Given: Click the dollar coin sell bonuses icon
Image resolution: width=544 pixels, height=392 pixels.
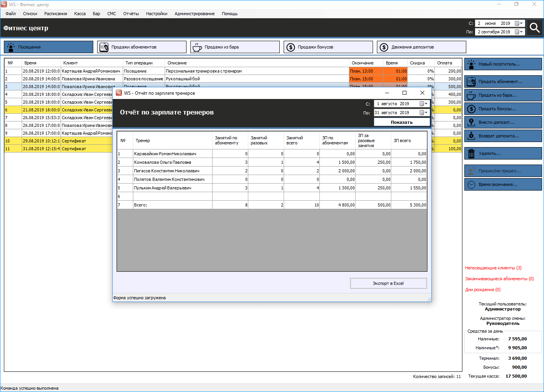Looking at the screenshot, I should click(x=471, y=109).
